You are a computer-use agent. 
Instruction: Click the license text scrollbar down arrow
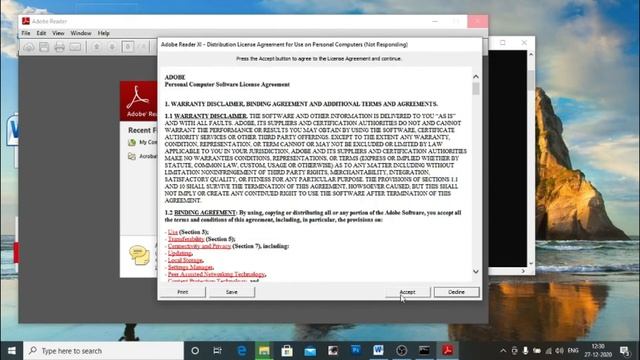coord(476,271)
